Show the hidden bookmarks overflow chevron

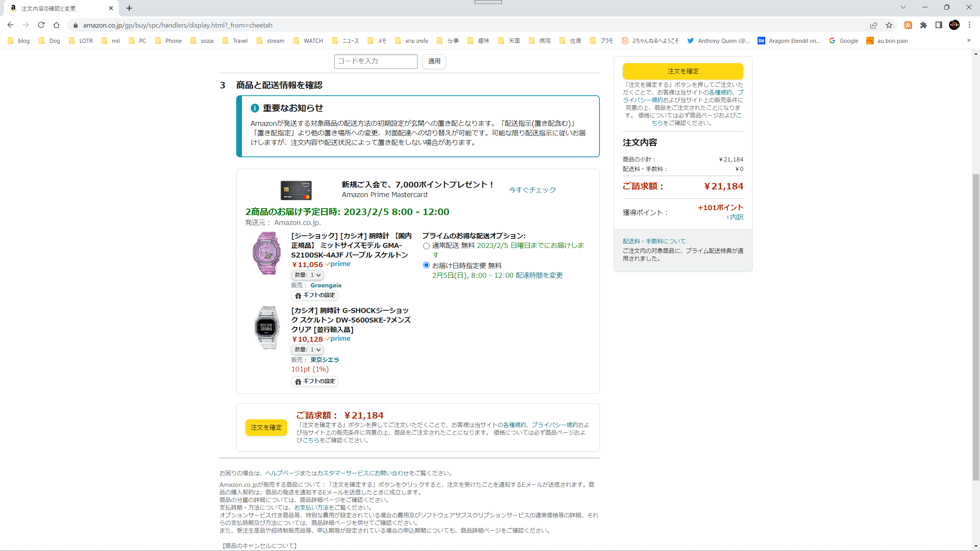point(969,40)
